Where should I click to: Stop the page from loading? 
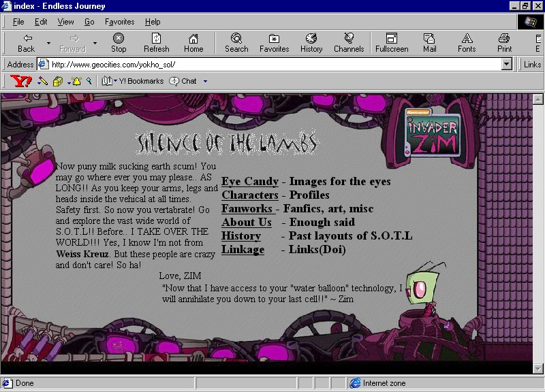(119, 43)
